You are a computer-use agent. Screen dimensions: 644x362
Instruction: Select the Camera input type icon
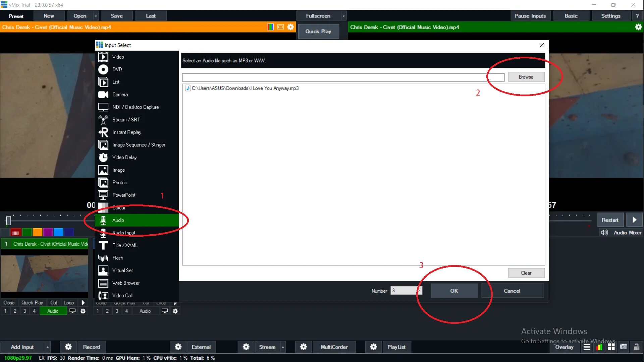point(103,95)
